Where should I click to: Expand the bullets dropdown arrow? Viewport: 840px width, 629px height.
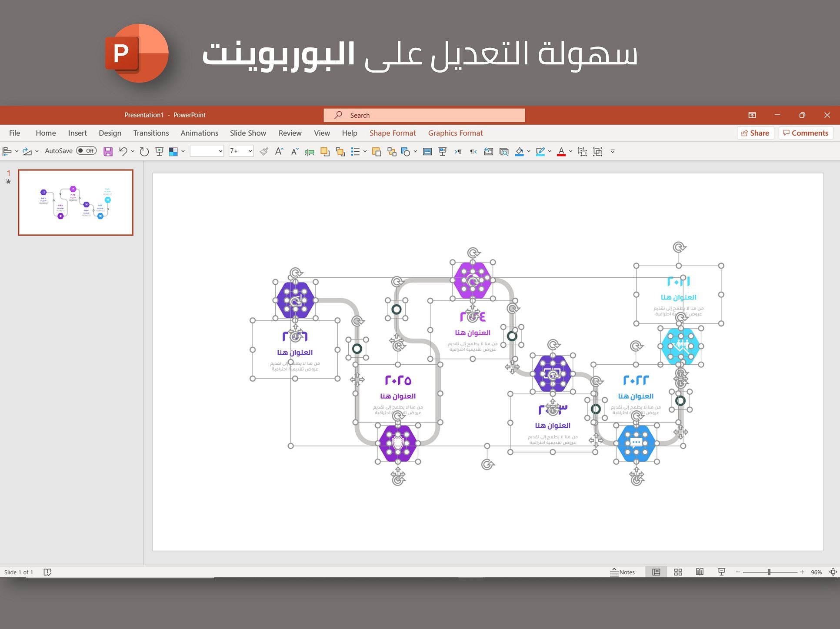365,151
